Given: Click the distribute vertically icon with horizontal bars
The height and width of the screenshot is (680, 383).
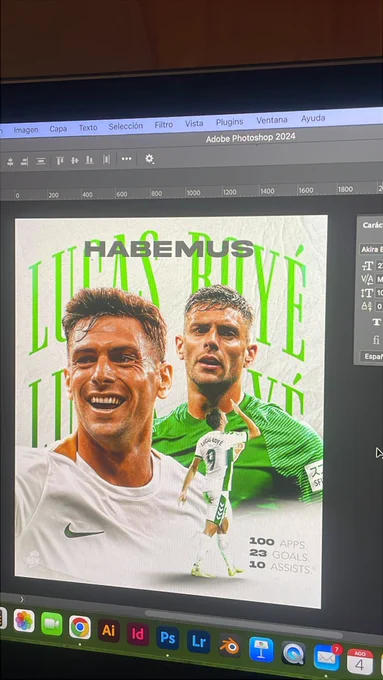Looking at the screenshot, I should (x=41, y=161).
